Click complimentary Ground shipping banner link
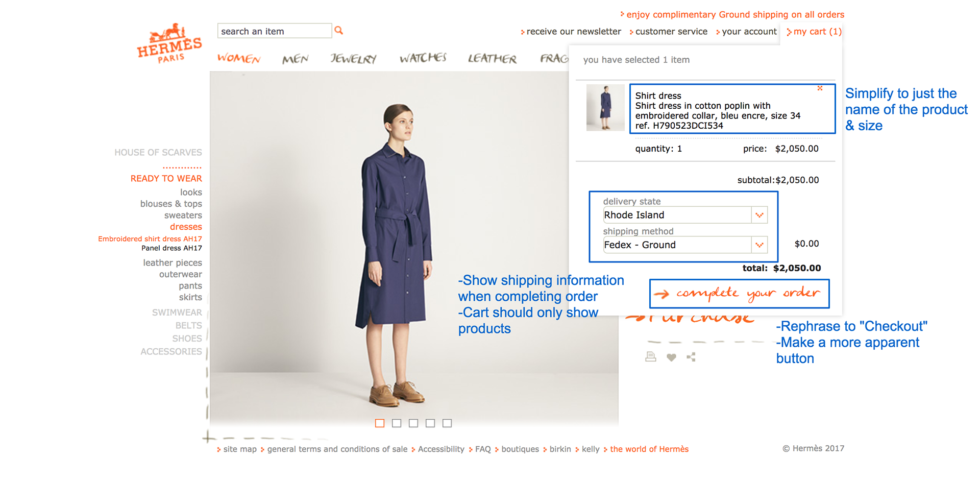The image size is (980, 481). coord(732,14)
